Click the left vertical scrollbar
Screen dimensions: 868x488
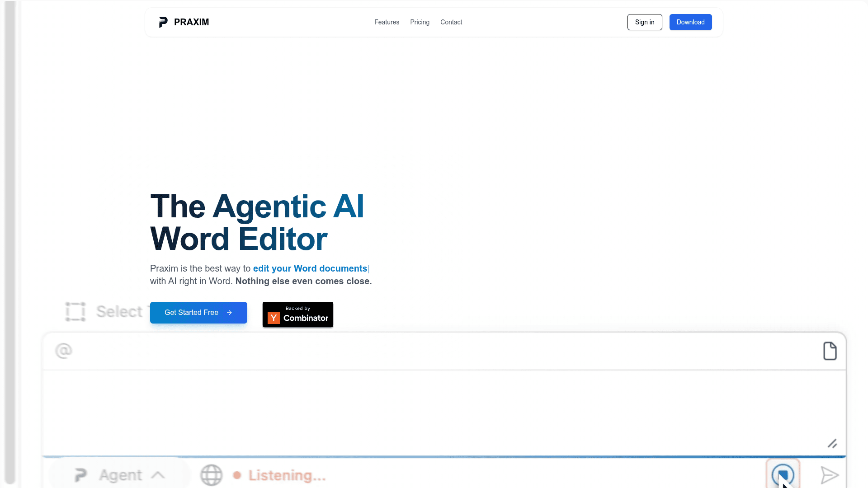pos(10,242)
